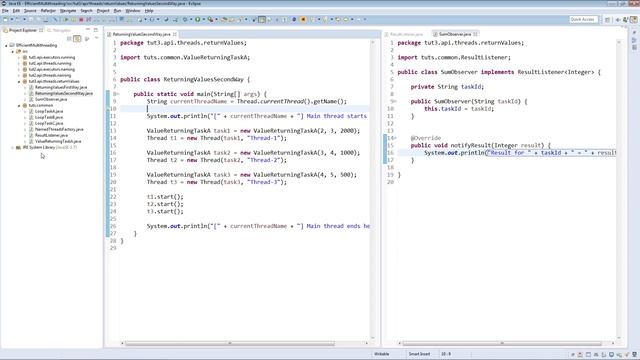
Task: Switch to the Navigator tab
Action: click(60, 30)
